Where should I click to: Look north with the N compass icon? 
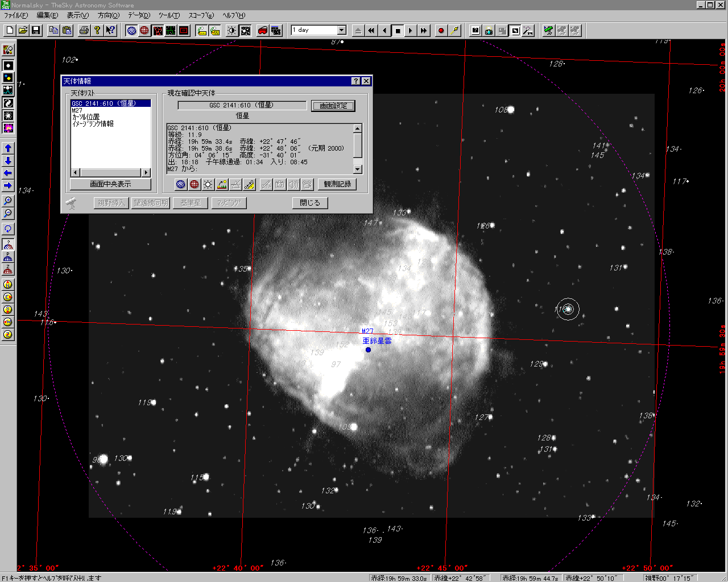click(8, 284)
